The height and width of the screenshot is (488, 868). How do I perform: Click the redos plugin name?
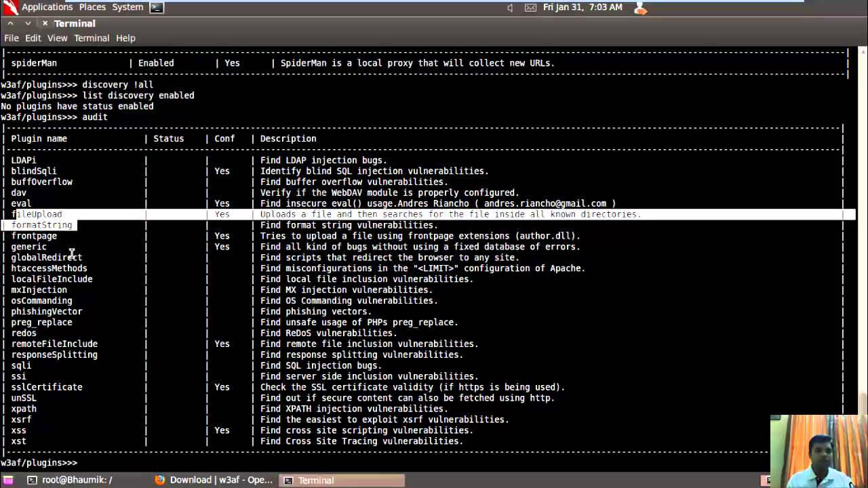(x=24, y=333)
